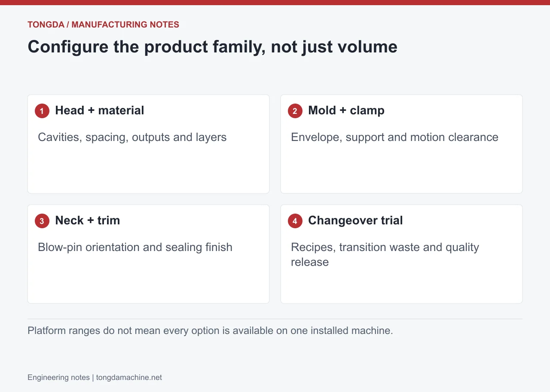Click the "TONGDA / MANUFACTURING NOTES" header label

pyautogui.click(x=103, y=24)
